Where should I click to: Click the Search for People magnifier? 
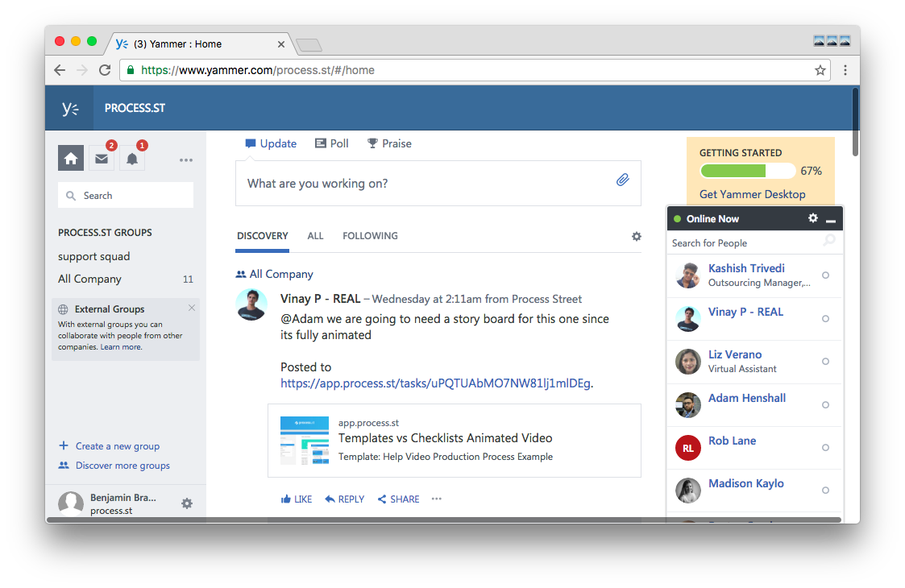[x=829, y=240]
